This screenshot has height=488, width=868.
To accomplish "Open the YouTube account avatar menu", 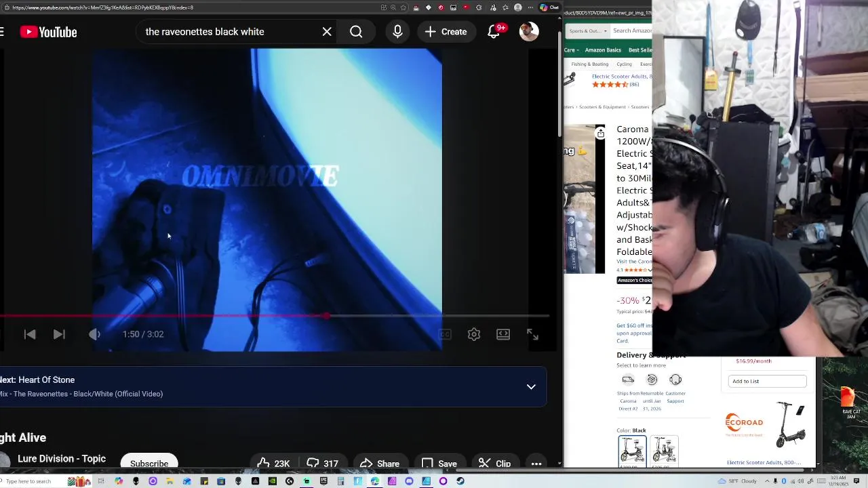I will pyautogui.click(x=529, y=32).
